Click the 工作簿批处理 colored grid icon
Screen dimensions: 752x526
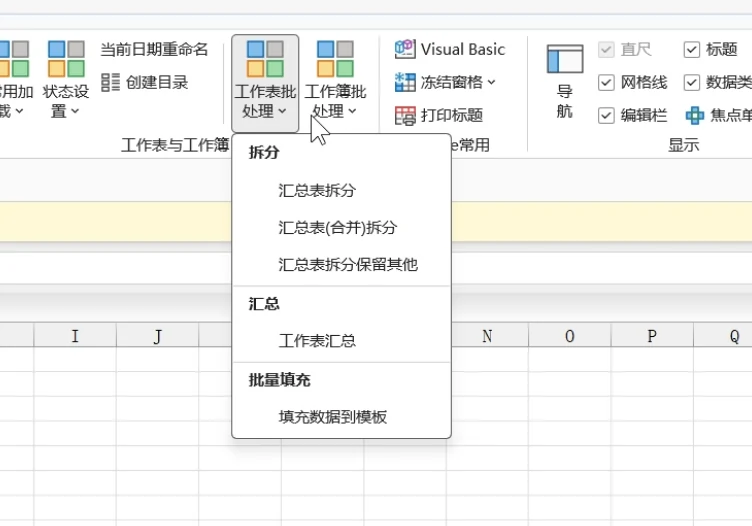pos(335,59)
